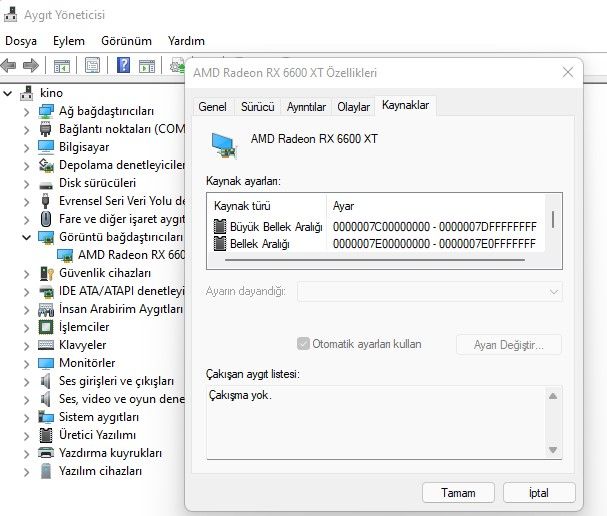Expand Disk sürücüleri category
The width and height of the screenshot is (607, 516).
pyautogui.click(x=26, y=183)
